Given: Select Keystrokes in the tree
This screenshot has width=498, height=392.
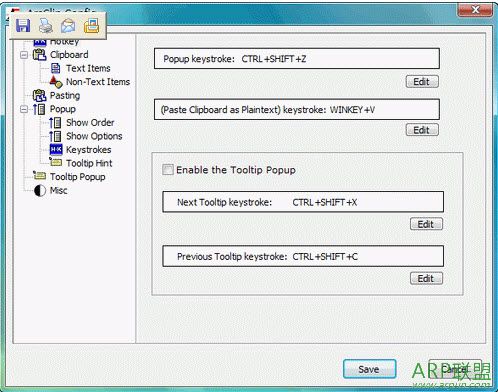Looking at the screenshot, I should click(x=89, y=150).
